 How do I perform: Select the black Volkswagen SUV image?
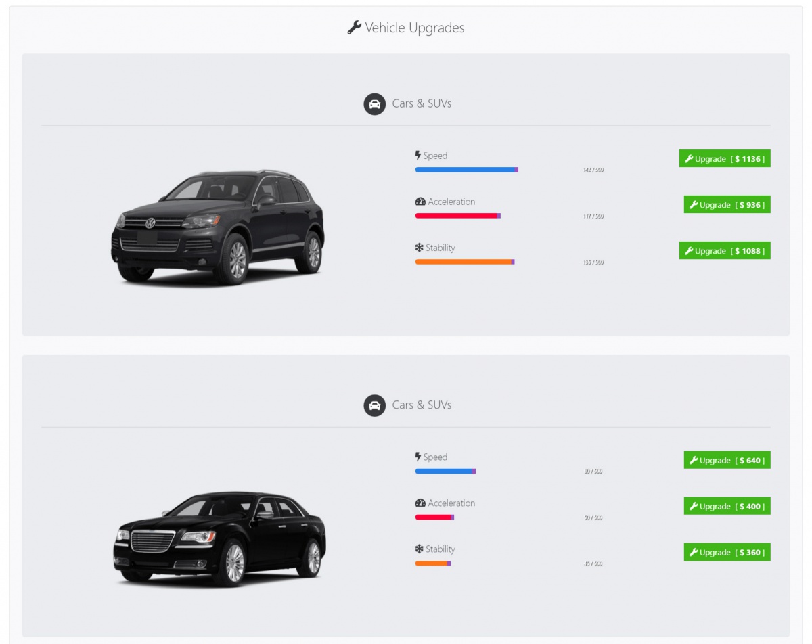click(218, 227)
